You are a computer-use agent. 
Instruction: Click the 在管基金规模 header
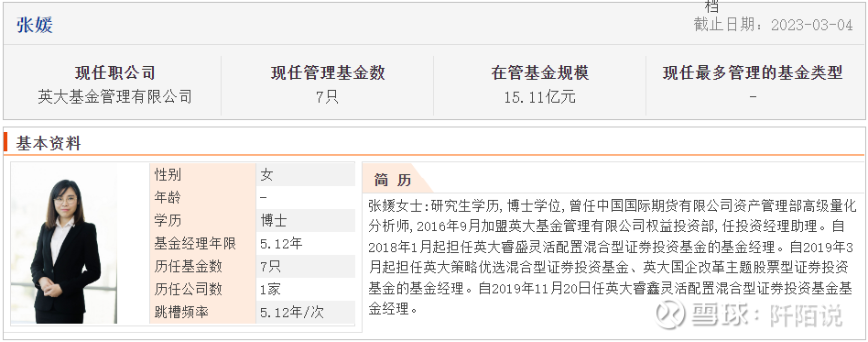tap(539, 72)
